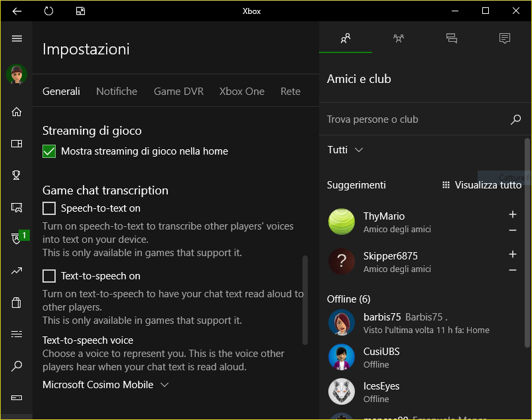The height and width of the screenshot is (420, 532).
Task: Click the settings panel scrollbar
Action: (x=304, y=301)
